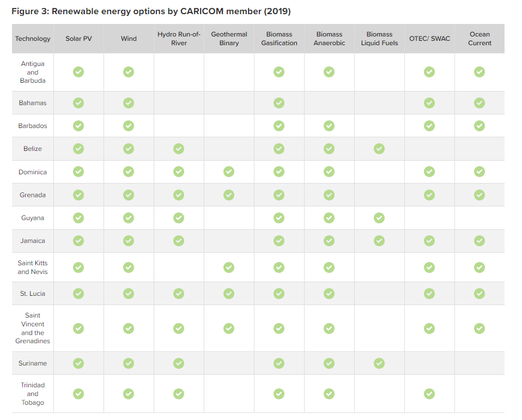Click the figure title 'Renewable energy options by CARICOM member'

click(x=156, y=11)
